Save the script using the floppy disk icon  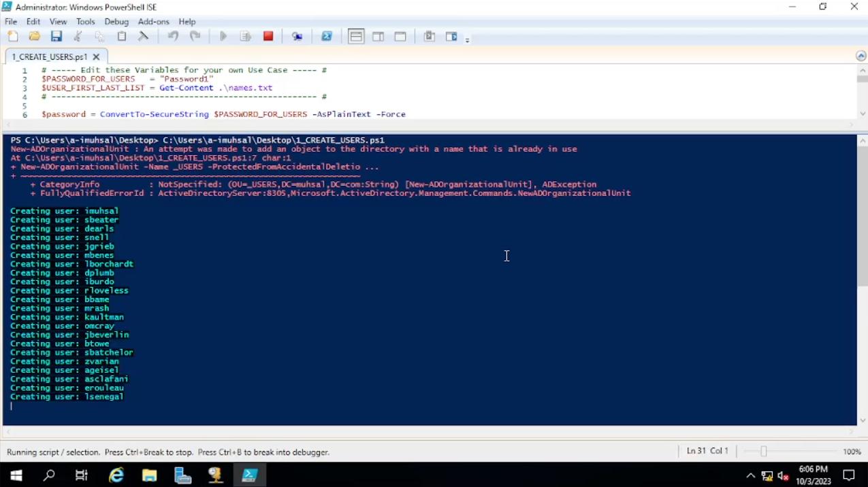(x=57, y=37)
